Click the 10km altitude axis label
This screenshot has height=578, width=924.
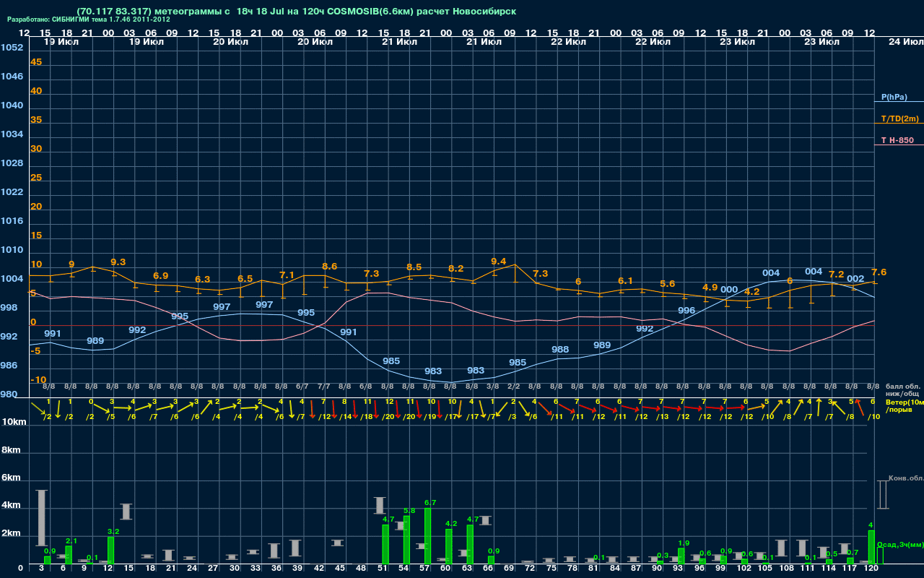click(x=14, y=421)
